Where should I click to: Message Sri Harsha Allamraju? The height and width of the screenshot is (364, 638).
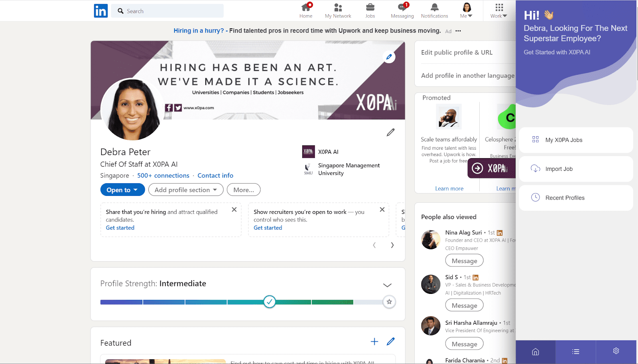pos(465,344)
